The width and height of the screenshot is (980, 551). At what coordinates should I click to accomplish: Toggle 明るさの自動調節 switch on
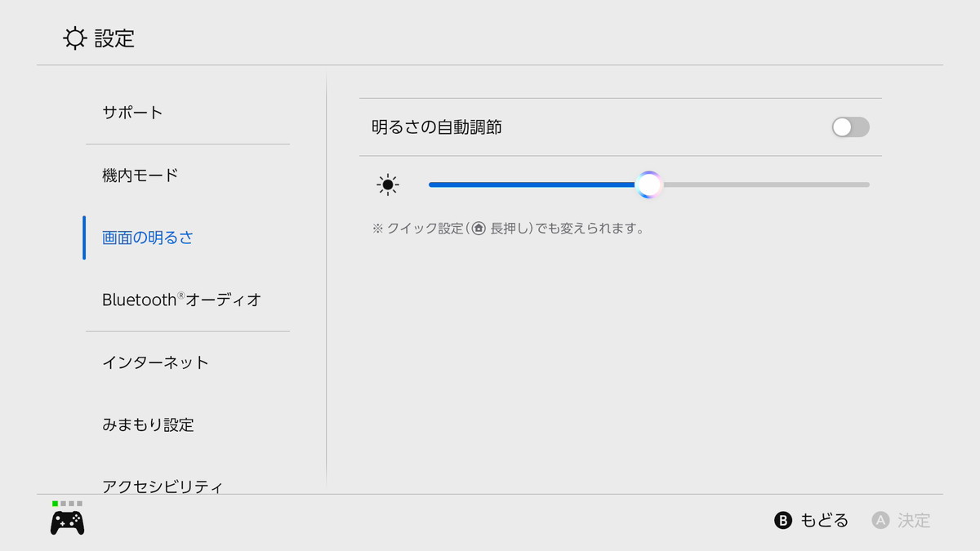click(850, 127)
